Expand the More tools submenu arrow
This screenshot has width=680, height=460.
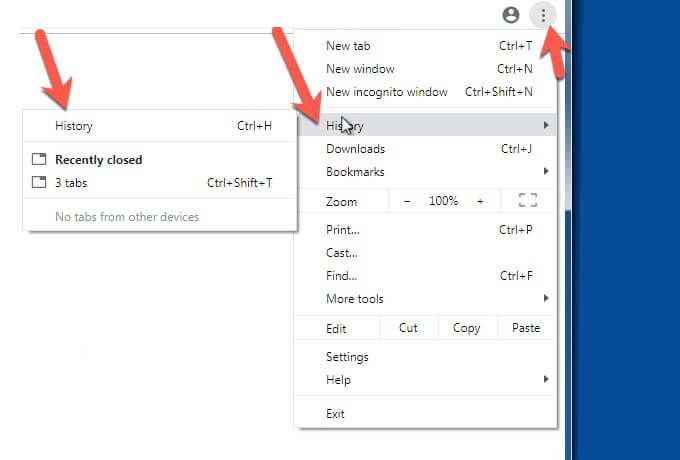tap(546, 298)
